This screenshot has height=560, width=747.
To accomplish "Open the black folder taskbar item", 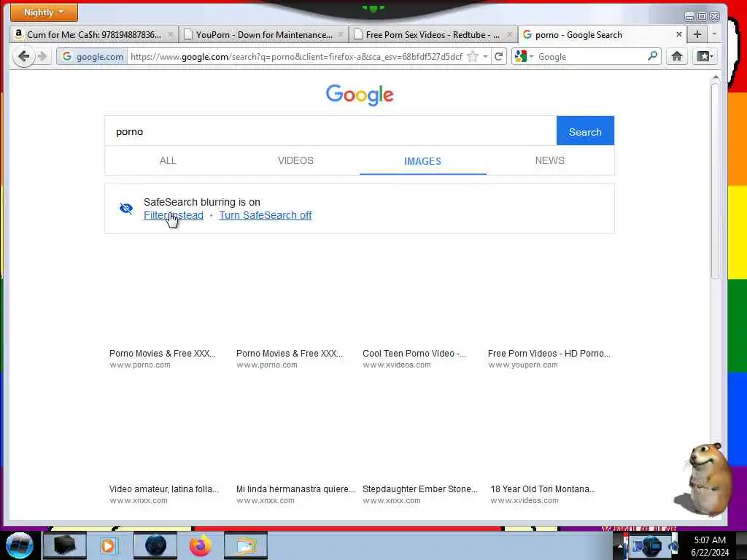I will (65, 545).
